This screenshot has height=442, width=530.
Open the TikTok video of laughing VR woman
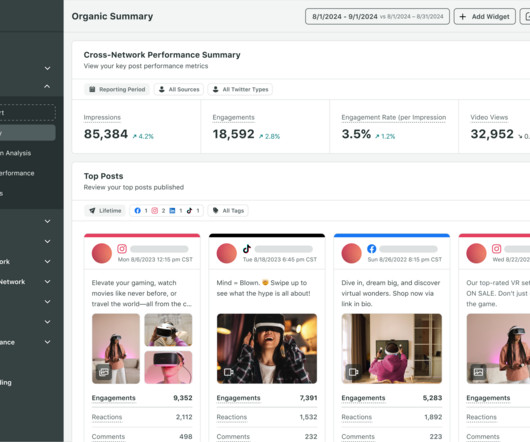click(267, 348)
